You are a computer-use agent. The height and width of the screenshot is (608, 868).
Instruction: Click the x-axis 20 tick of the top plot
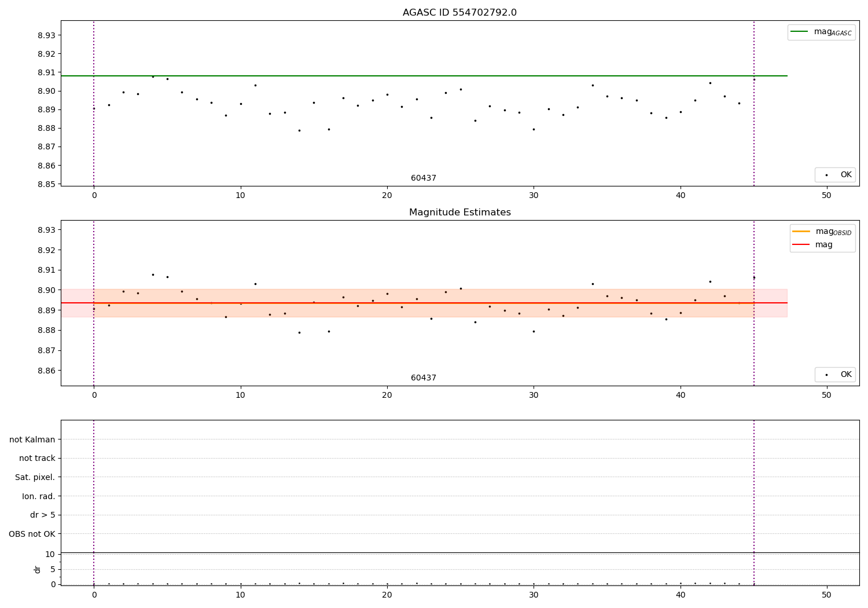click(x=387, y=195)
